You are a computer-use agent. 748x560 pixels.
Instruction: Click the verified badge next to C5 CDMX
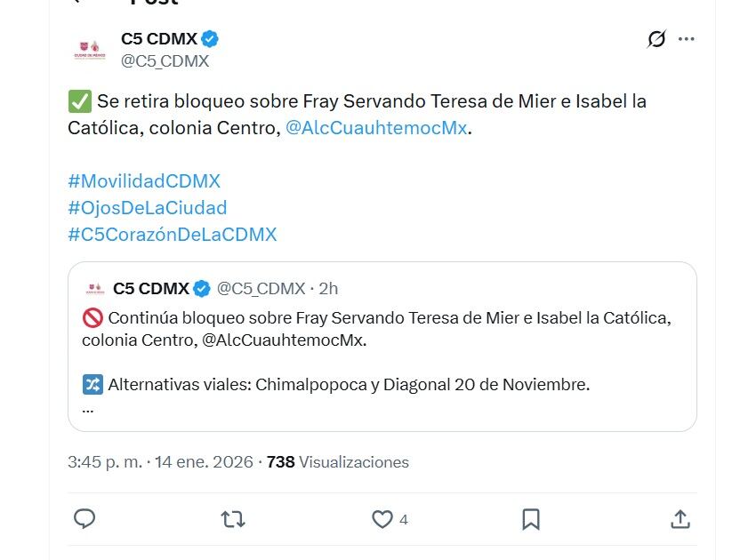pos(209,38)
